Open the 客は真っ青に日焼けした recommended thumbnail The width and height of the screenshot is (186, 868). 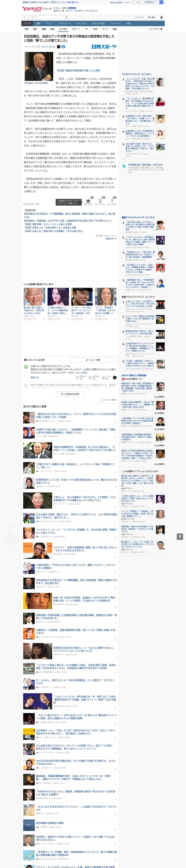coord(34,297)
